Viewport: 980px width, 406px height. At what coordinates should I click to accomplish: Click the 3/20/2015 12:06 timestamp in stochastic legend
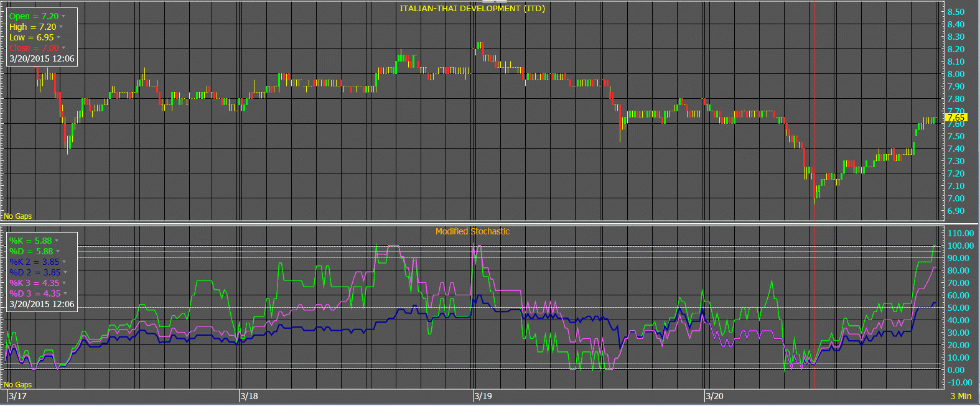coord(42,305)
